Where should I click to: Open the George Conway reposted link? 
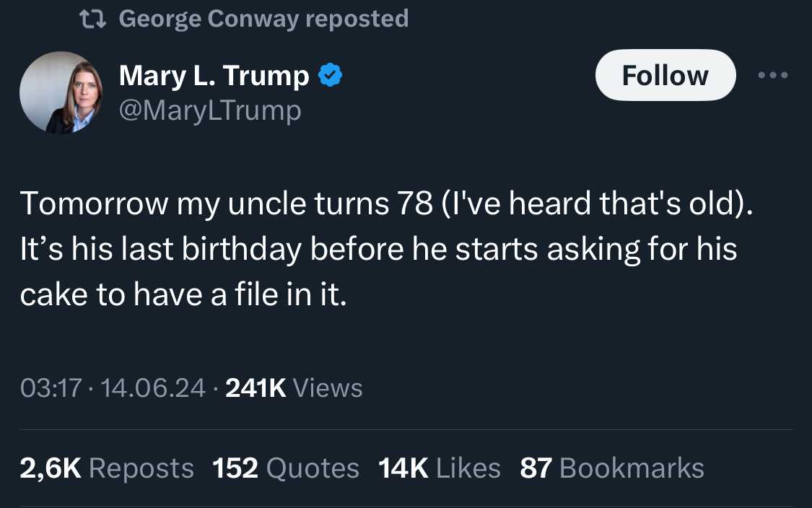(x=263, y=19)
